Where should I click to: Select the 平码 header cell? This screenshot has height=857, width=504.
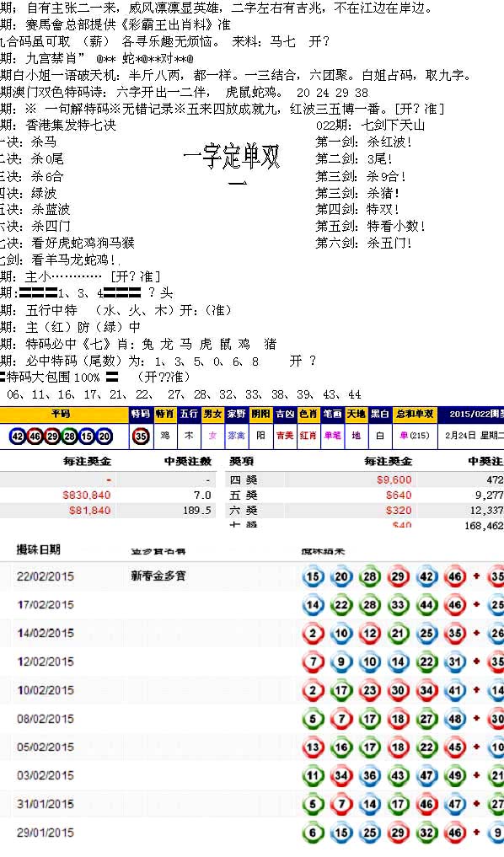60,415
